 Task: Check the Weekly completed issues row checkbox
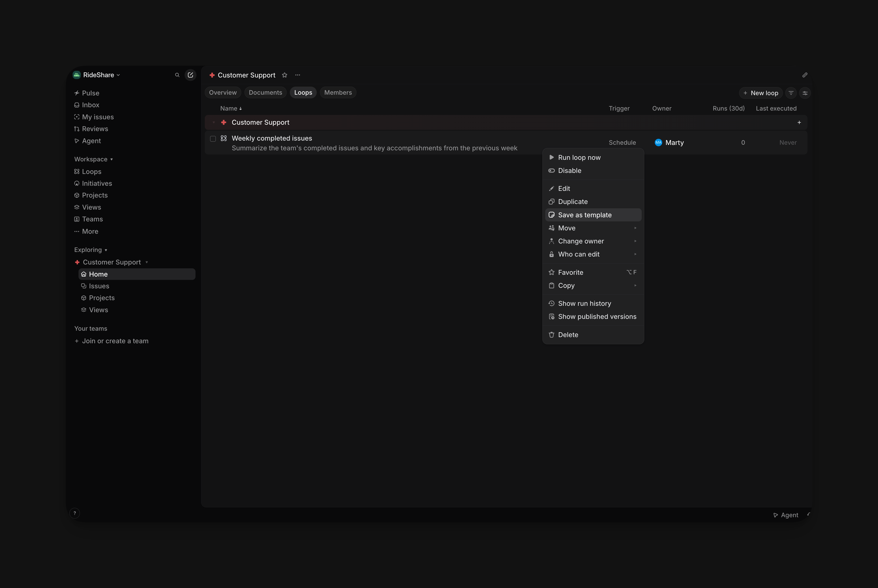[213, 139]
